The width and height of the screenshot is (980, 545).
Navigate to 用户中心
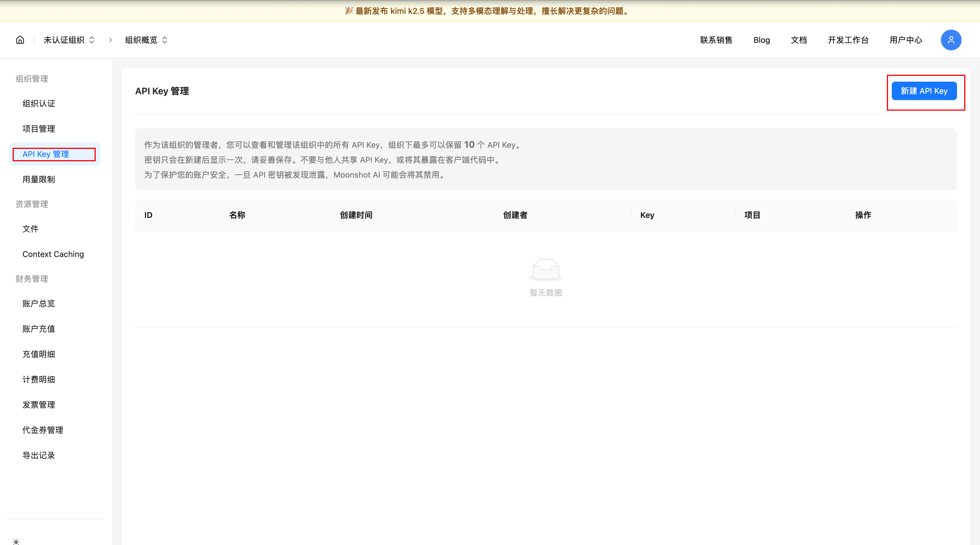click(x=906, y=40)
